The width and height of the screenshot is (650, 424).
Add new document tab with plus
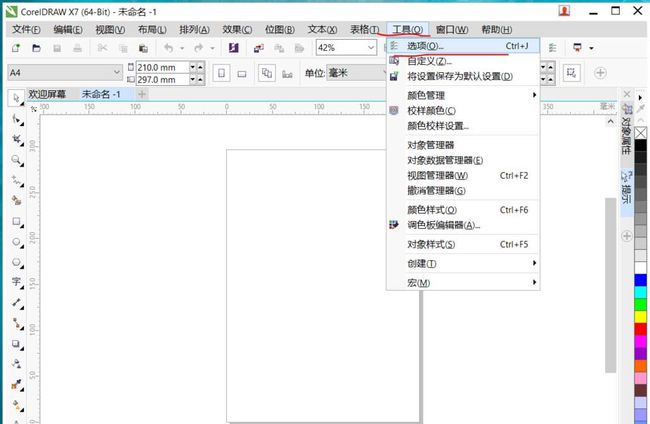[x=142, y=94]
